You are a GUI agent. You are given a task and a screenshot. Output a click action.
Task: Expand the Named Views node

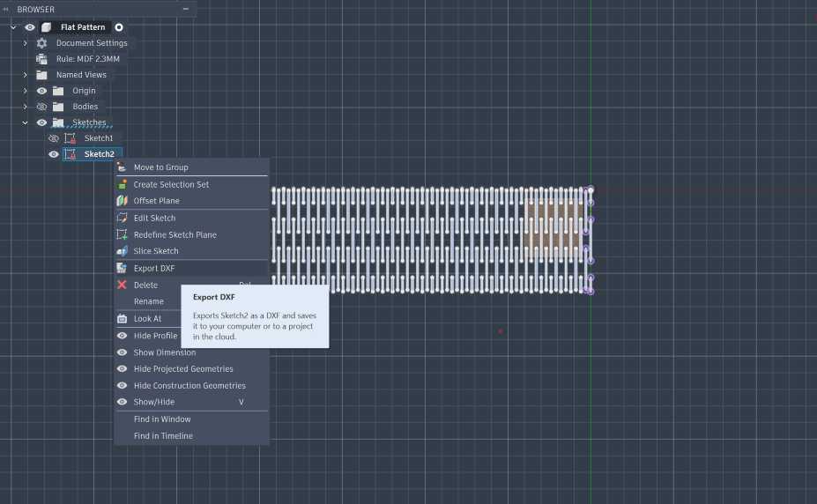click(x=25, y=75)
